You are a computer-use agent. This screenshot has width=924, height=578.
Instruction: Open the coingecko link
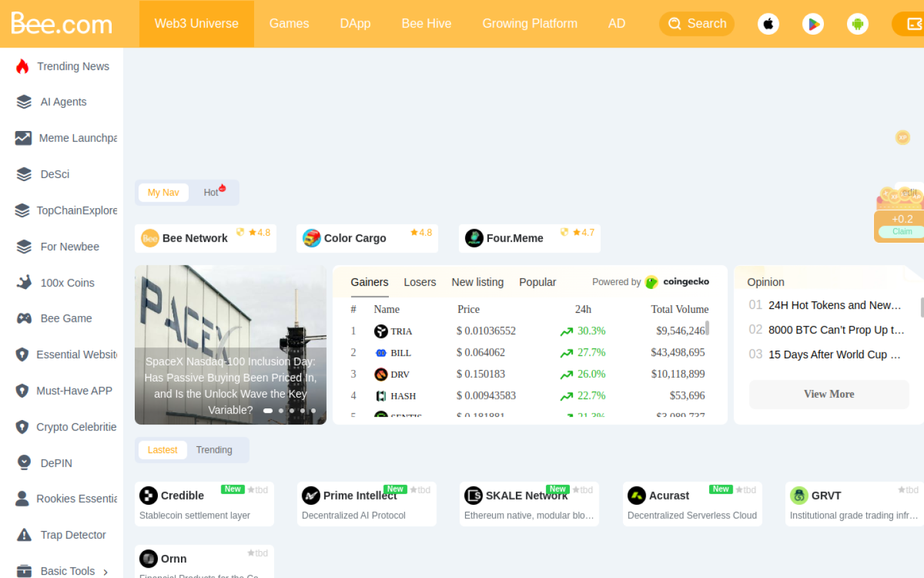coord(678,282)
